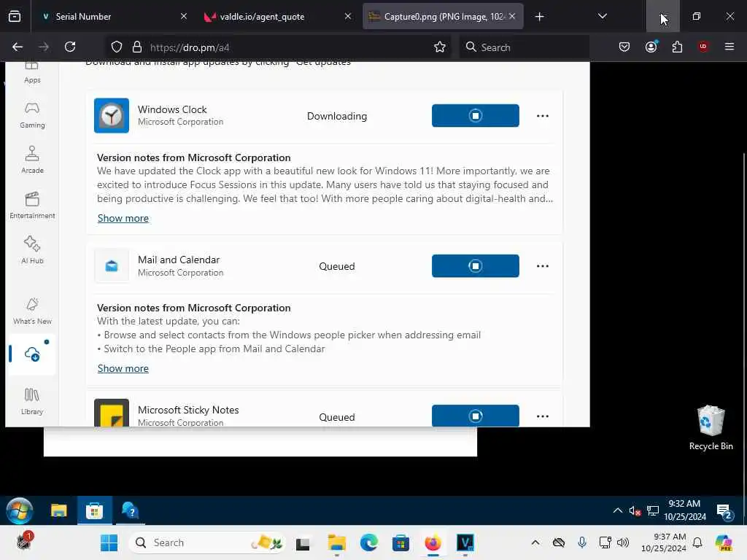
Task: Open Task View on the bottom taskbar
Action: click(x=303, y=542)
